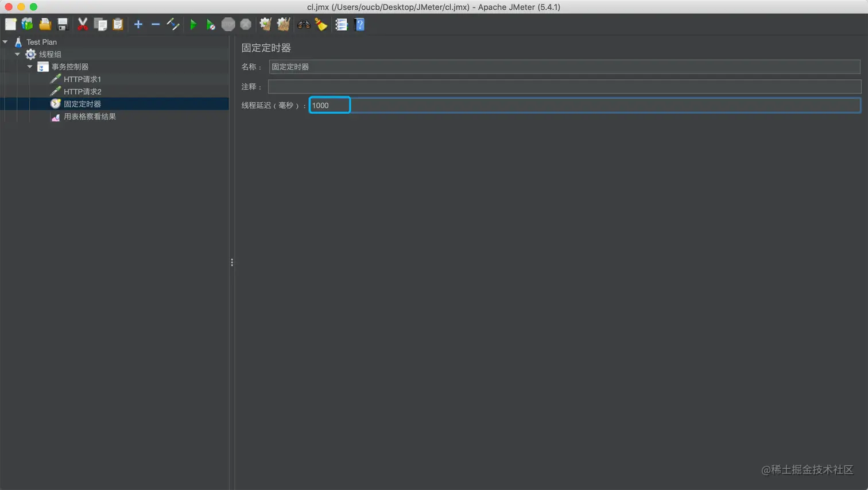Start the test with green play icon

tap(193, 24)
